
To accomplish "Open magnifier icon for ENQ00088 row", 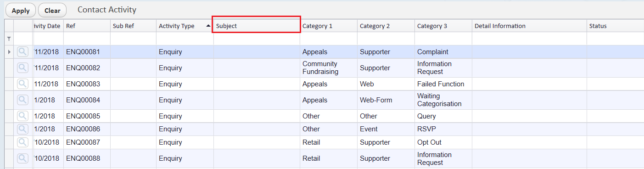I will [22, 158].
